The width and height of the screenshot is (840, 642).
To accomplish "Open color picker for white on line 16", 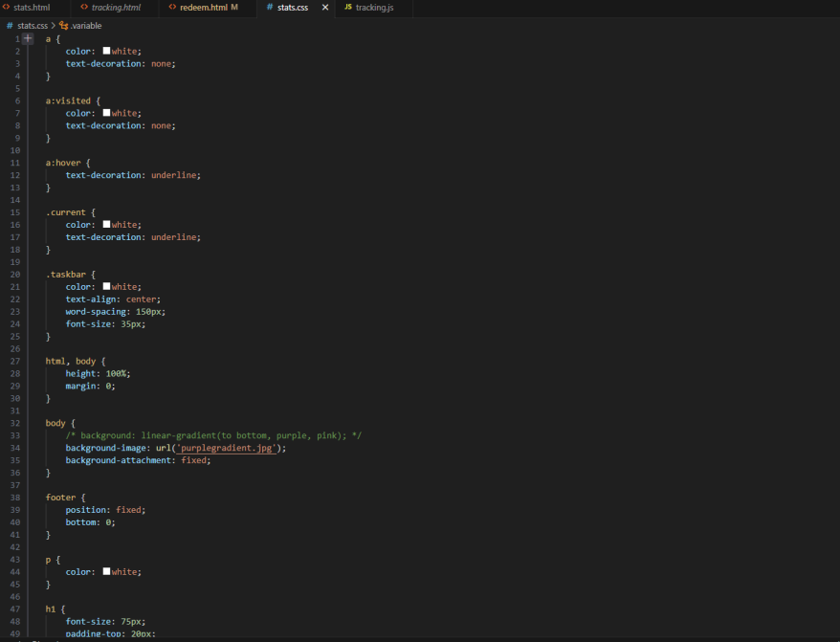I will click(106, 225).
